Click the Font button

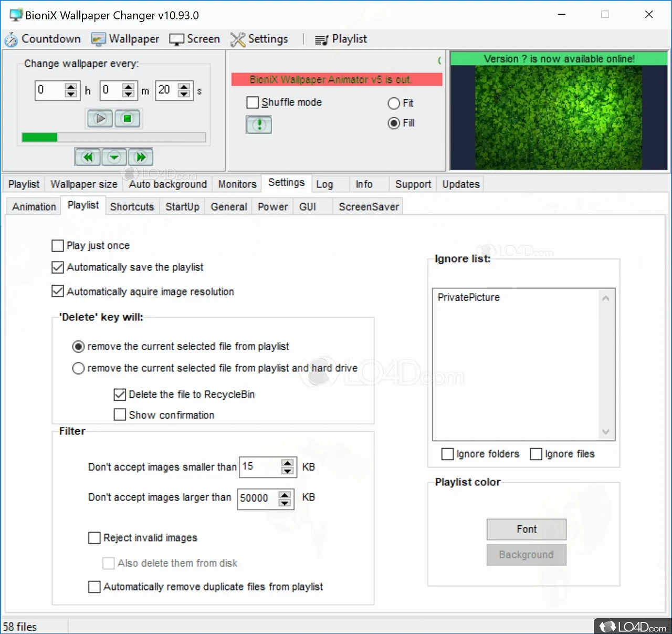coord(526,529)
